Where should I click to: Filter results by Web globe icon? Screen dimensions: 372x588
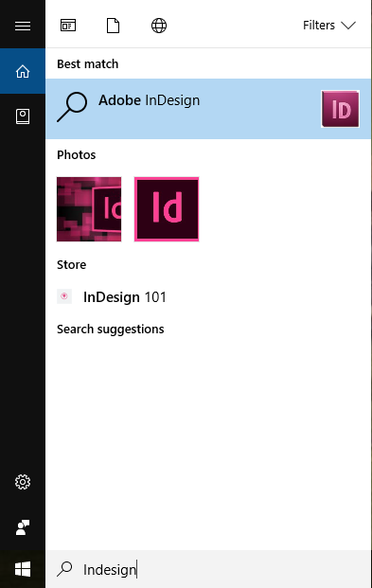(159, 26)
